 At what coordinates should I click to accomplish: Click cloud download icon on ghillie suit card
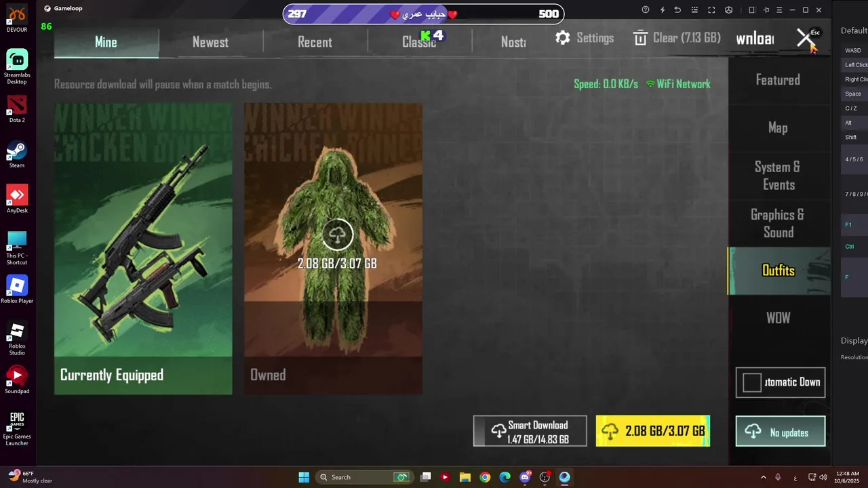(x=337, y=235)
